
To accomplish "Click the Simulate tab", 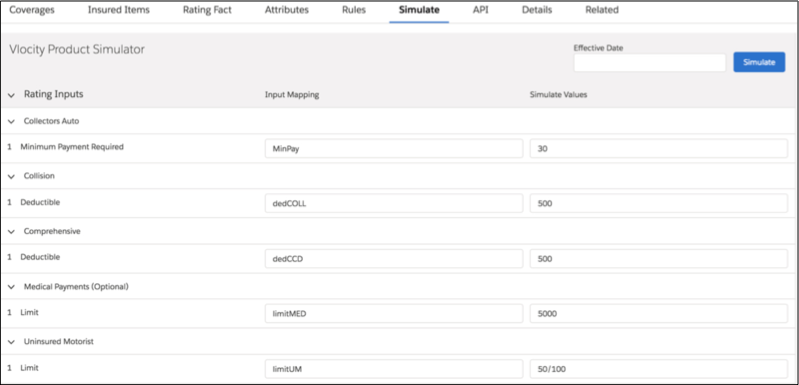I will [x=419, y=10].
